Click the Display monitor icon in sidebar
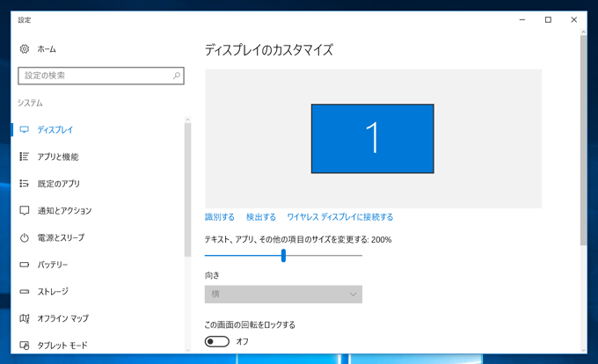598x364 pixels. tap(25, 129)
